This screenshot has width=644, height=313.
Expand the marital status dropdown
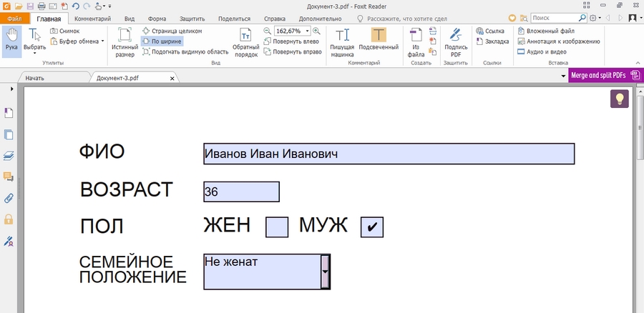coord(325,272)
